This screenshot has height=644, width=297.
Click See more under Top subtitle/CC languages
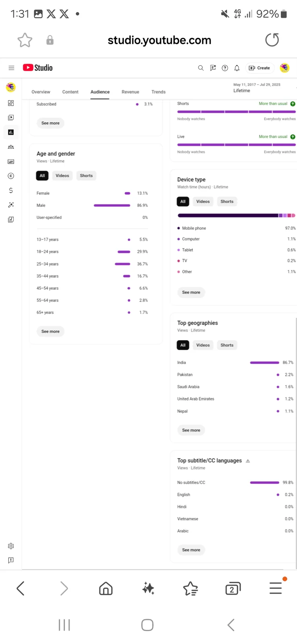point(191,550)
